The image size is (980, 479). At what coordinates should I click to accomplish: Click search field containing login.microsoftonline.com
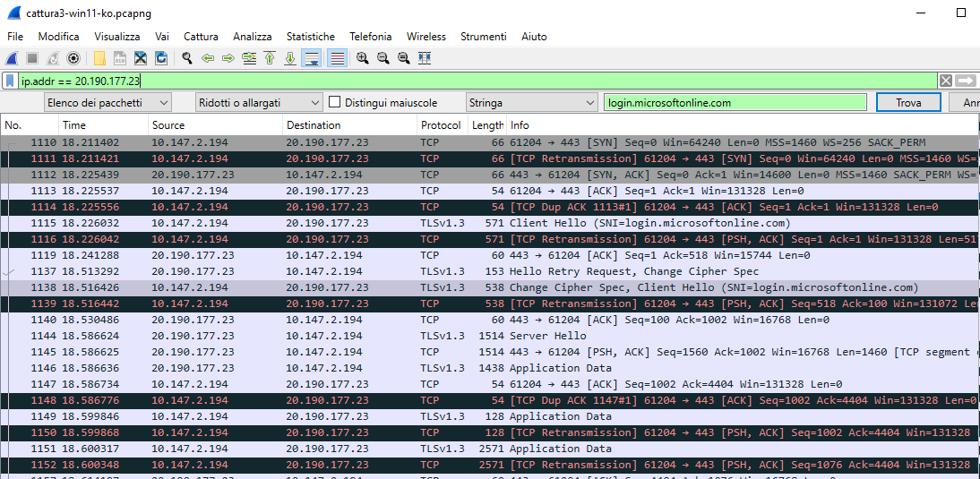point(735,102)
